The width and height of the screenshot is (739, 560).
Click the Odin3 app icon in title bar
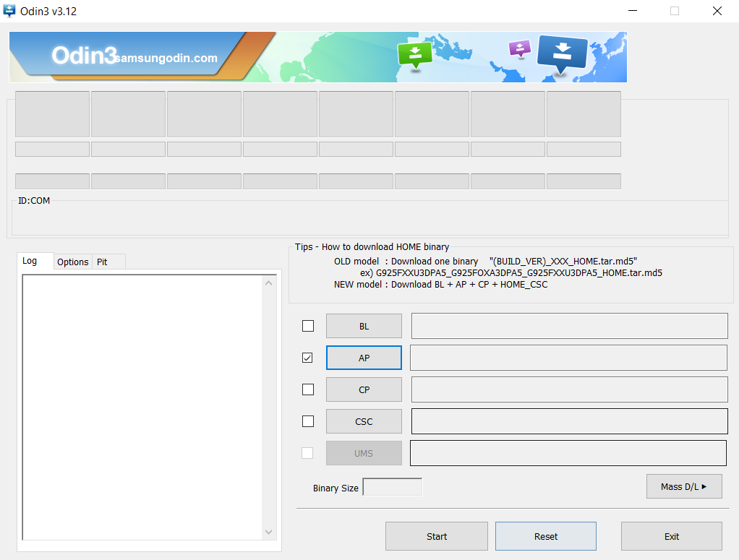click(9, 11)
